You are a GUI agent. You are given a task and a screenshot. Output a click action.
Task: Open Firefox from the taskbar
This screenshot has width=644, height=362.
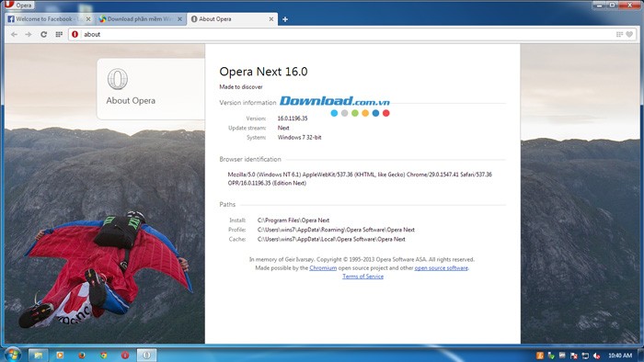82,355
